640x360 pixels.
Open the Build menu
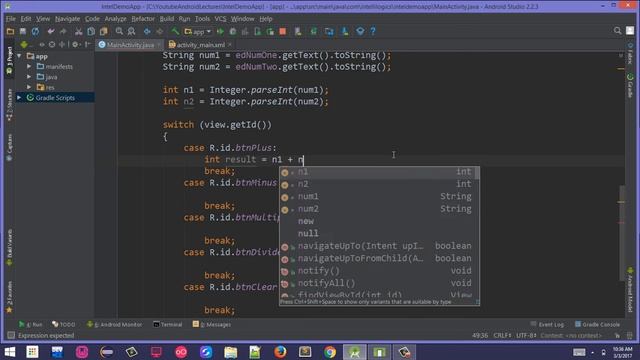click(x=167, y=19)
